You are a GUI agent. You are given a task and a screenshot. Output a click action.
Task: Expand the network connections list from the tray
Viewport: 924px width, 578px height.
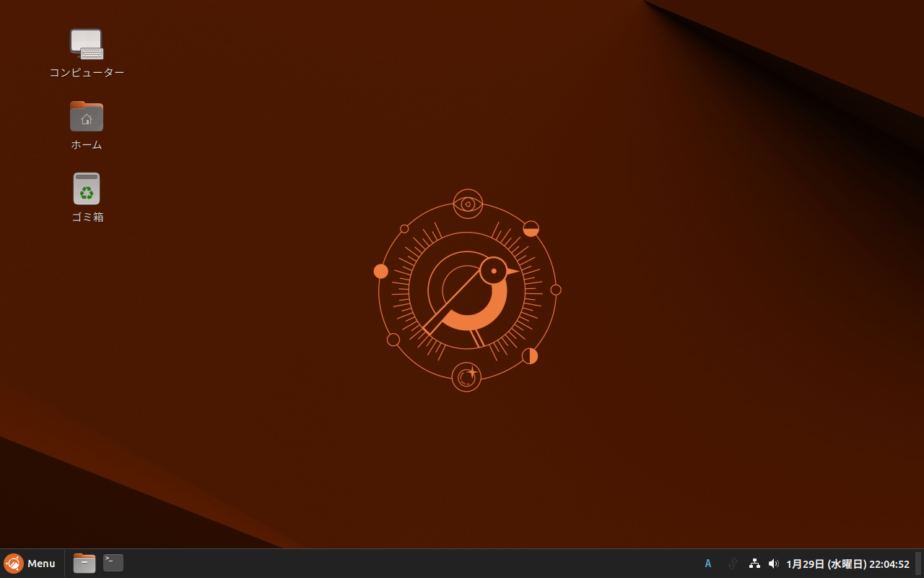[x=754, y=563]
